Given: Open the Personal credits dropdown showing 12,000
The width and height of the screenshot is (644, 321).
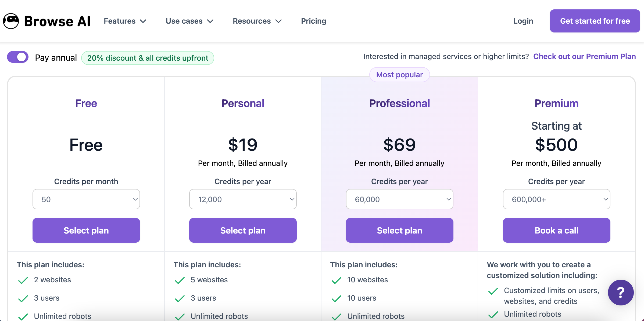Looking at the screenshot, I should (243, 199).
